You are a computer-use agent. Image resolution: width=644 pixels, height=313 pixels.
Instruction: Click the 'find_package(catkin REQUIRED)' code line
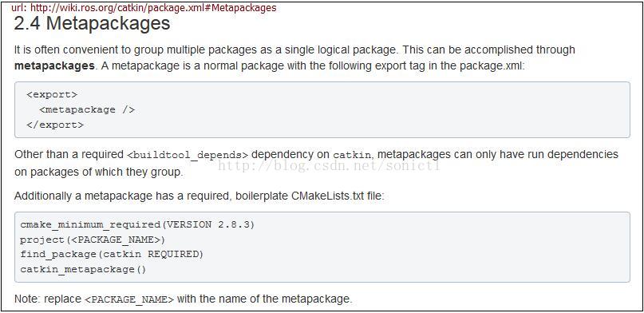point(112,254)
